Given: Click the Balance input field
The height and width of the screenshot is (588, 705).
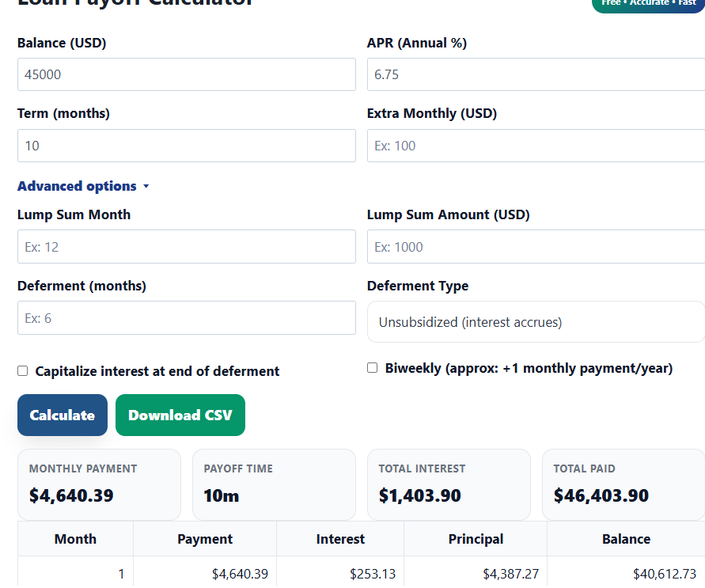Looking at the screenshot, I should (x=186, y=74).
